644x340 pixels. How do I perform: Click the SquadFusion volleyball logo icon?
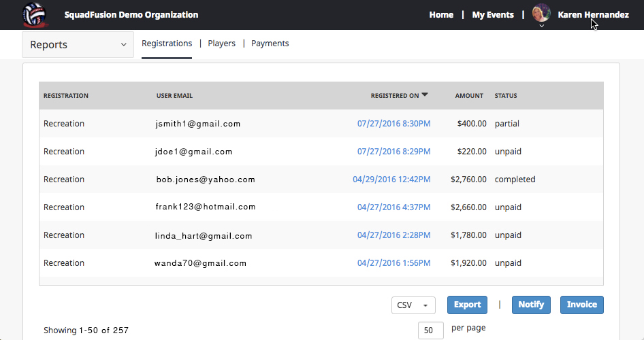pyautogui.click(x=35, y=14)
